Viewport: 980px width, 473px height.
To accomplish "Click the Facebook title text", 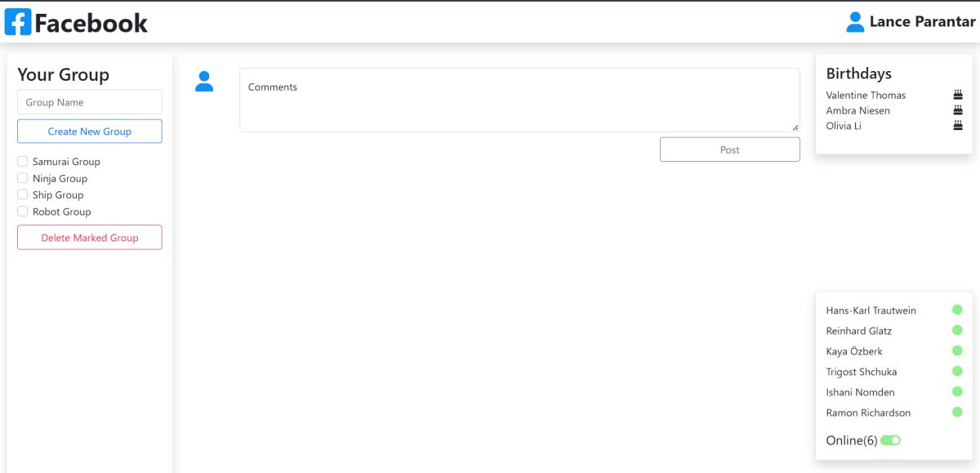I will tap(91, 23).
